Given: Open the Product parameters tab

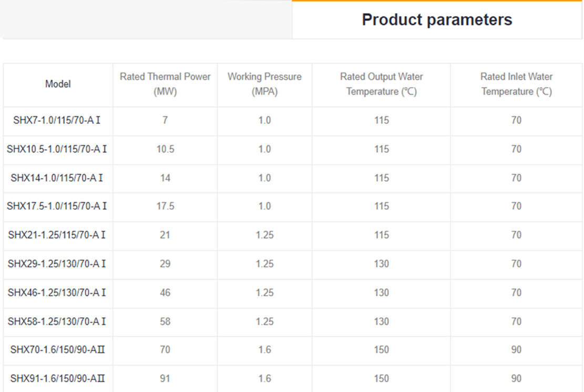Looking at the screenshot, I should tap(437, 20).
